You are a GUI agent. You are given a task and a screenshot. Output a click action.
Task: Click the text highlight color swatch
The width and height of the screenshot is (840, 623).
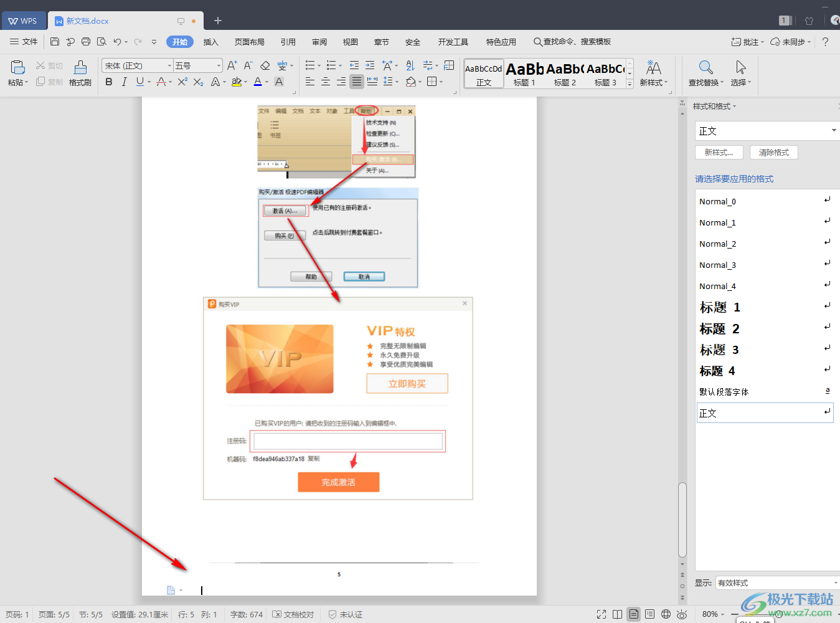(x=236, y=82)
